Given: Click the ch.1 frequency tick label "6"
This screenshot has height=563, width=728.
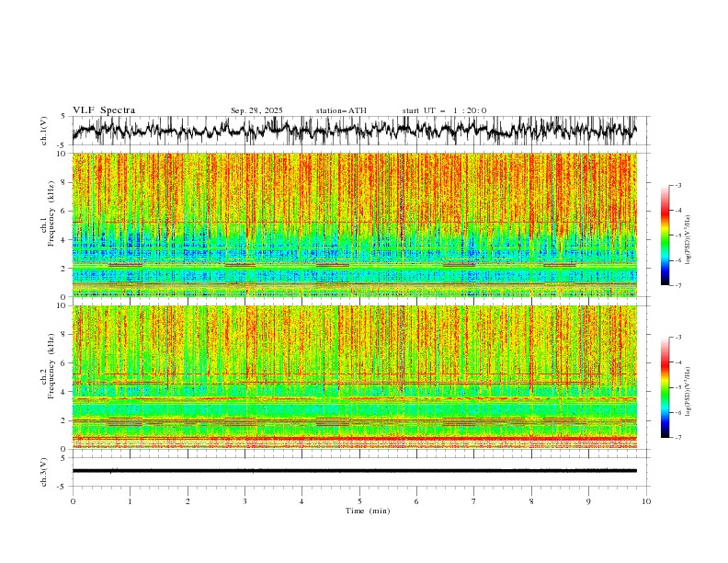Looking at the screenshot, I should point(64,211).
